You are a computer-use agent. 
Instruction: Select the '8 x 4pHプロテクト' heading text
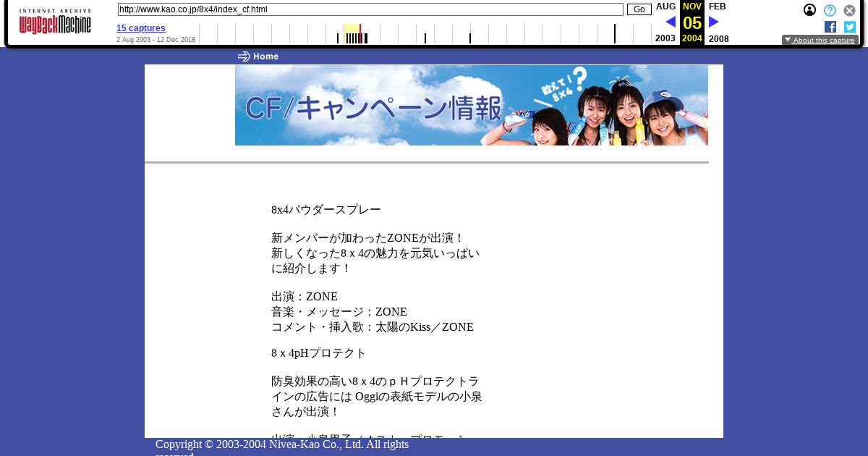319,353
